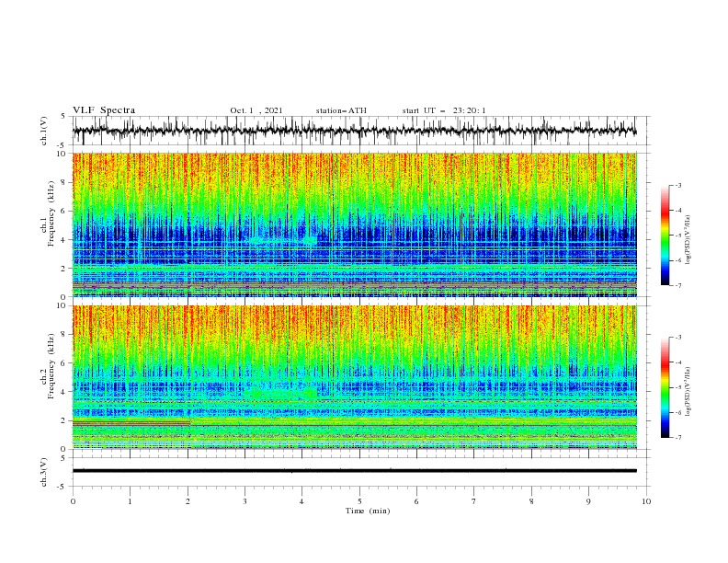Click the ch.1 color bar scale
Screen dimensions: 728x563
pos(665,236)
